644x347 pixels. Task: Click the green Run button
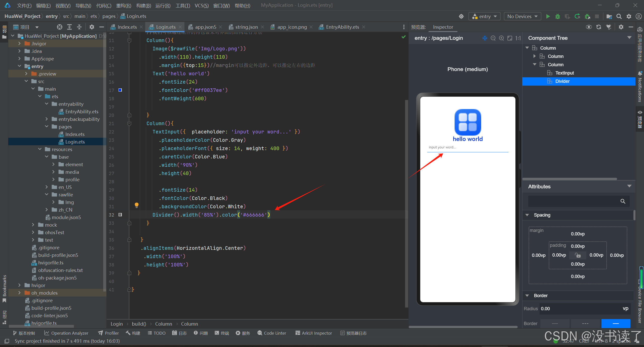point(548,16)
